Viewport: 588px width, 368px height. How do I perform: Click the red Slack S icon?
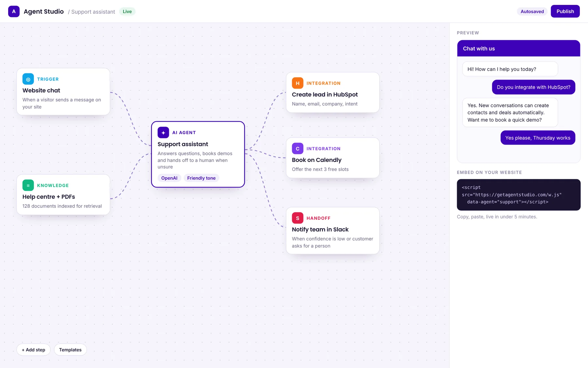click(x=298, y=218)
